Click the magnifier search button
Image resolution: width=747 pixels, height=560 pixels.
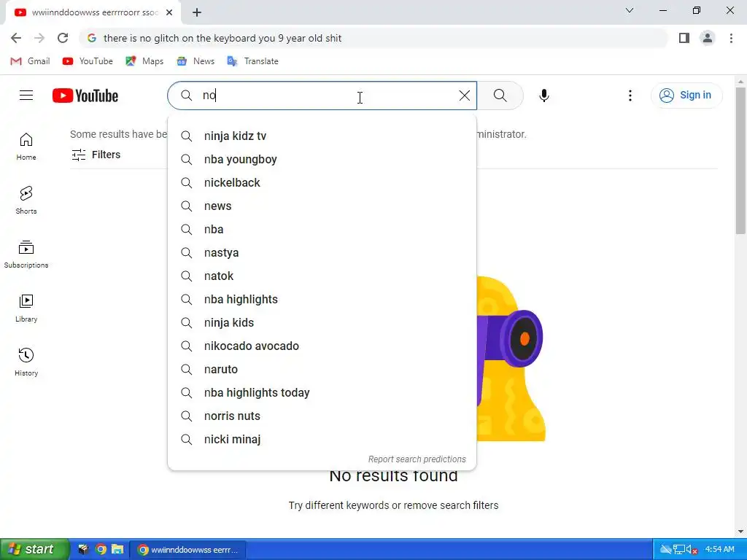(x=500, y=96)
